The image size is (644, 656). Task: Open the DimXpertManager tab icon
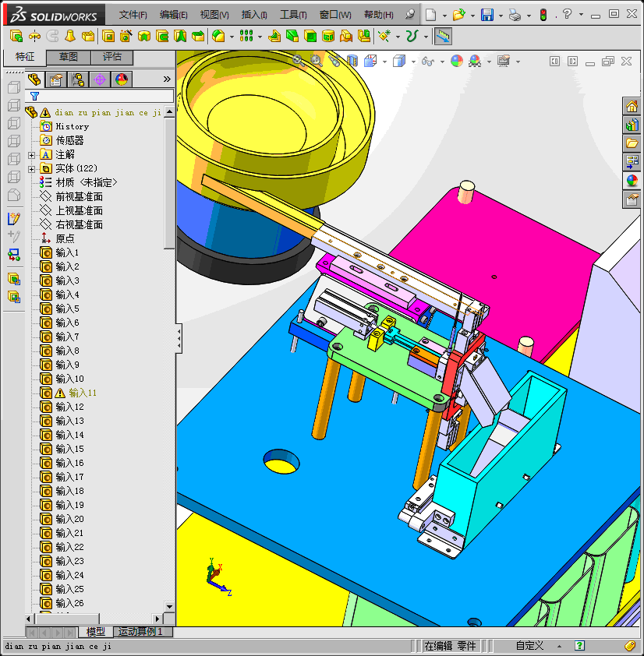pyautogui.click(x=100, y=79)
